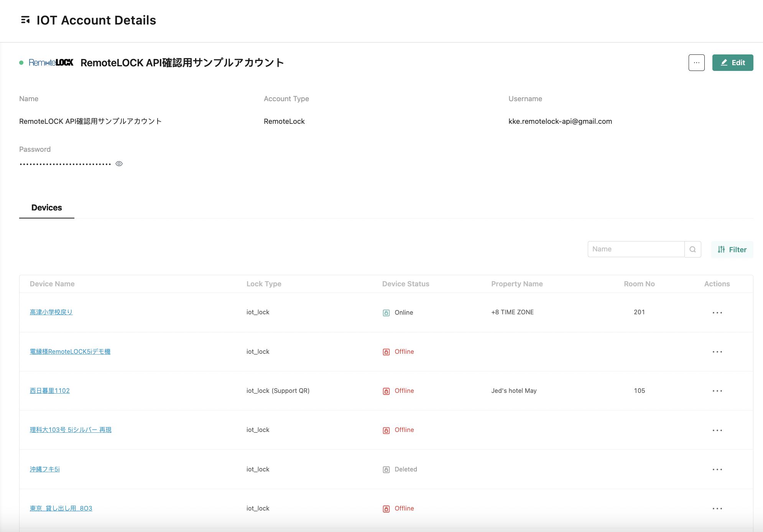Click Offline lock icon for 西日暮里1102
Image resolution: width=763 pixels, height=532 pixels.
(386, 391)
